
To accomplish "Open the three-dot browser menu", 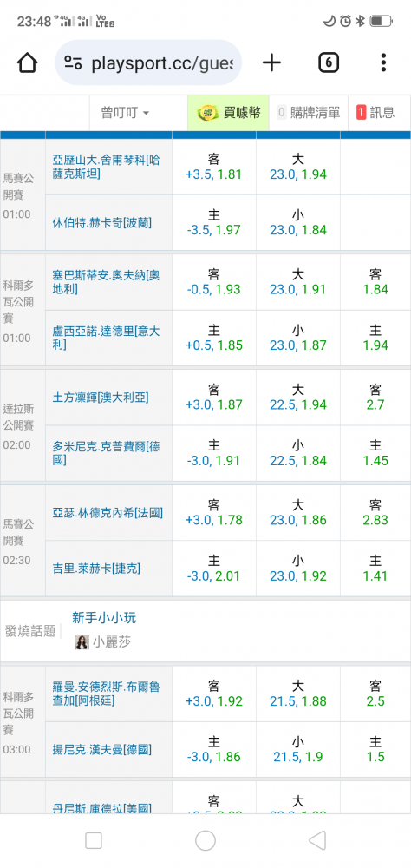I will click(x=383, y=62).
